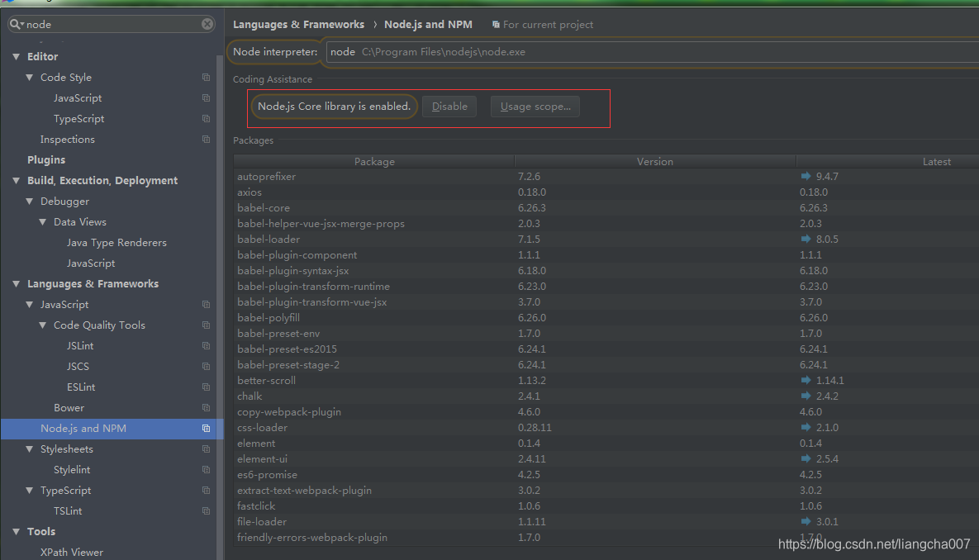This screenshot has width=979, height=560.
Task: Click in the settings search box
Action: 112,24
